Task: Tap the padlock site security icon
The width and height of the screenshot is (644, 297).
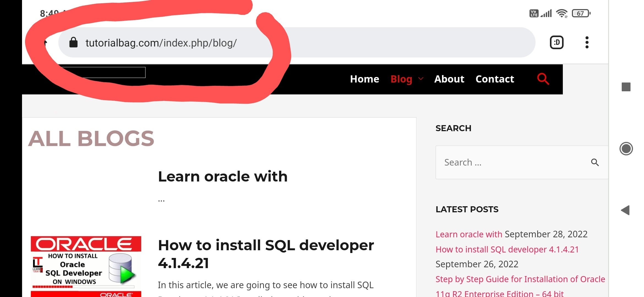Action: click(73, 43)
